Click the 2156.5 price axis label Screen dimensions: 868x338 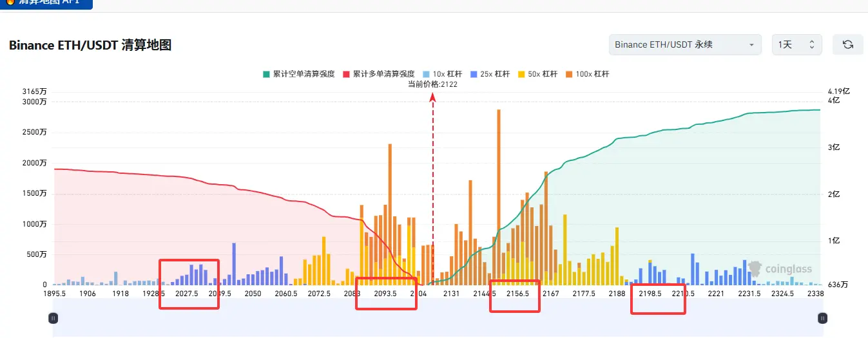click(x=517, y=294)
